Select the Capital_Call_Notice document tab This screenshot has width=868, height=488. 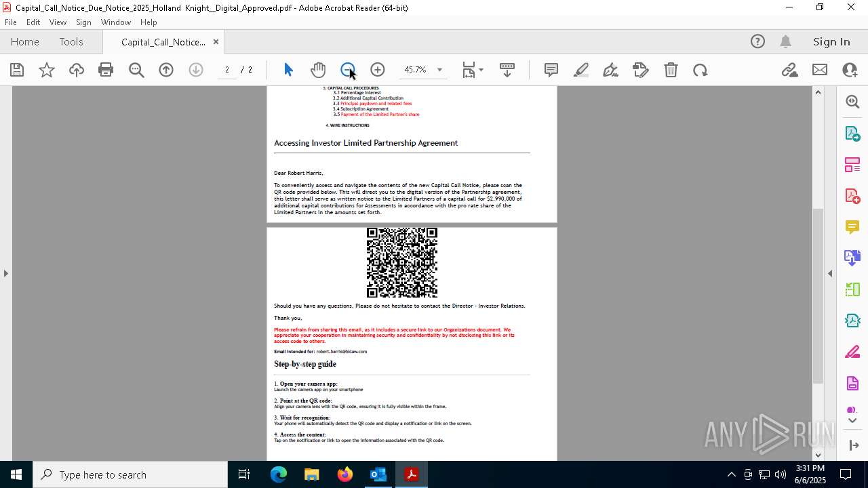tap(163, 42)
